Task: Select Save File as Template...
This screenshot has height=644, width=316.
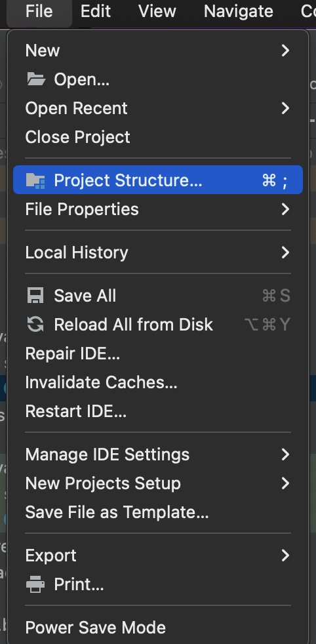Action: (x=158, y=512)
